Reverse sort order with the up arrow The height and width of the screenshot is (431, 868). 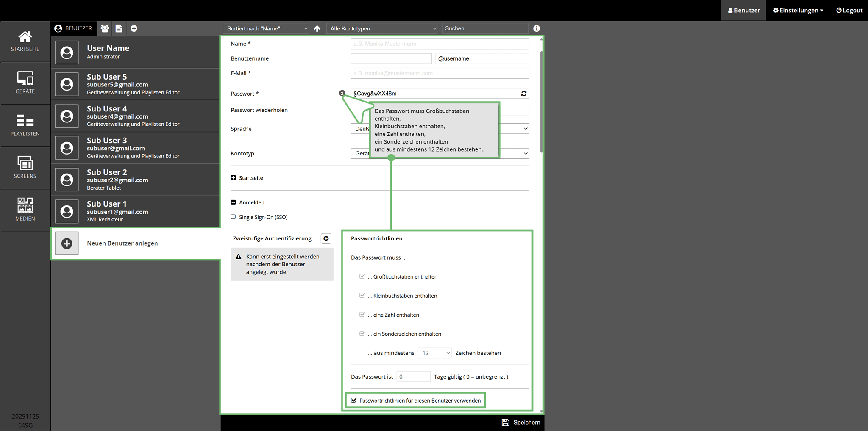click(x=317, y=28)
